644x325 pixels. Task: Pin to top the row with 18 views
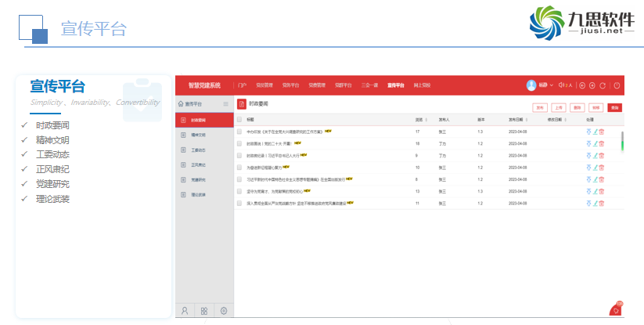pyautogui.click(x=588, y=144)
